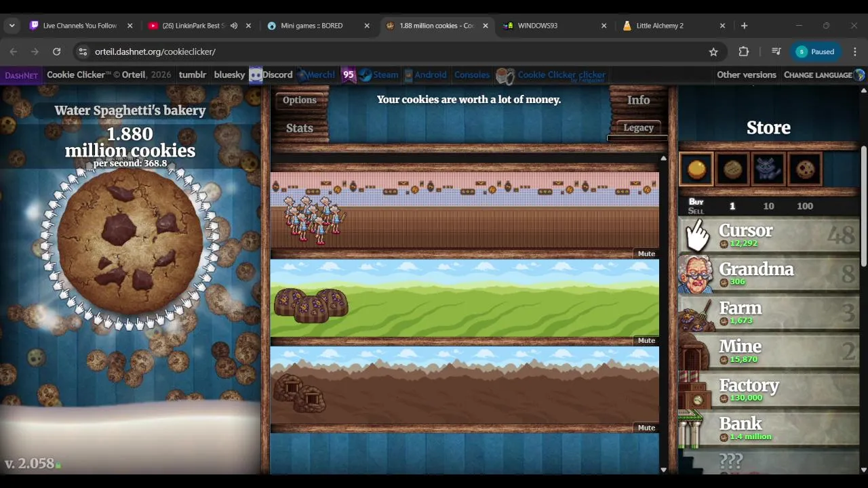This screenshot has height=488, width=868.
Task: Set purchase amount to 1
Action: point(732,206)
